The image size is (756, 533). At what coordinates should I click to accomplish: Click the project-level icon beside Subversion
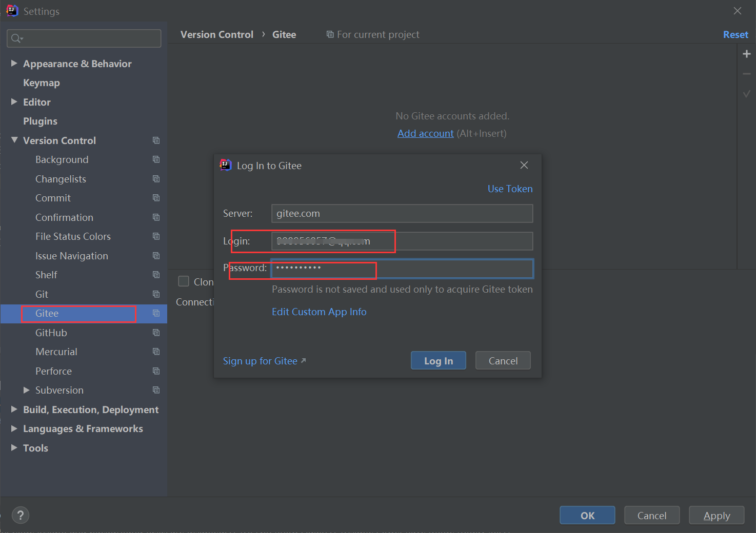156,390
